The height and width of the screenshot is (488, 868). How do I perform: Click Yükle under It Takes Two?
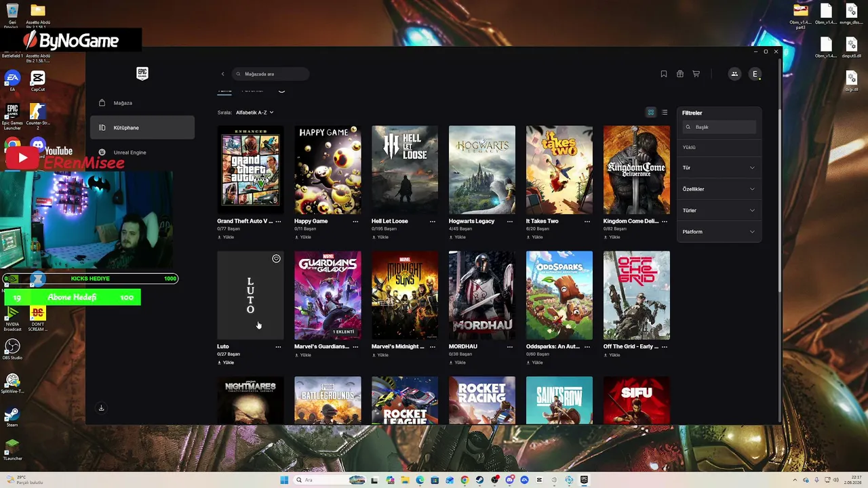(x=535, y=237)
